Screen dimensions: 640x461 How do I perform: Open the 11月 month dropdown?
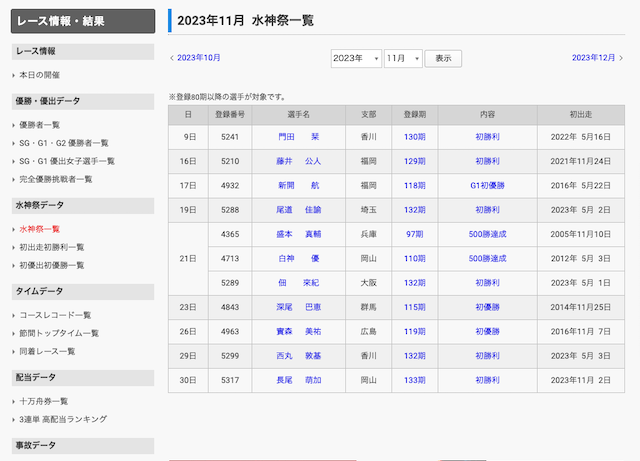point(403,59)
